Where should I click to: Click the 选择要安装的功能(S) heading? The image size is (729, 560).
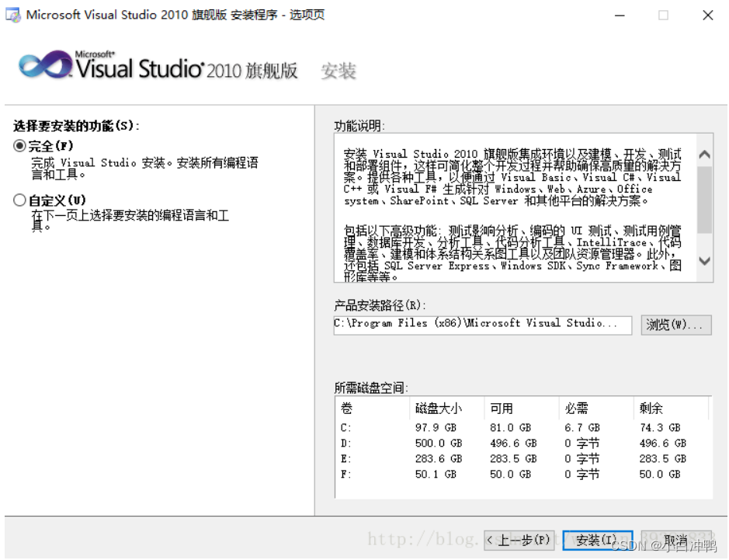pyautogui.click(x=76, y=126)
